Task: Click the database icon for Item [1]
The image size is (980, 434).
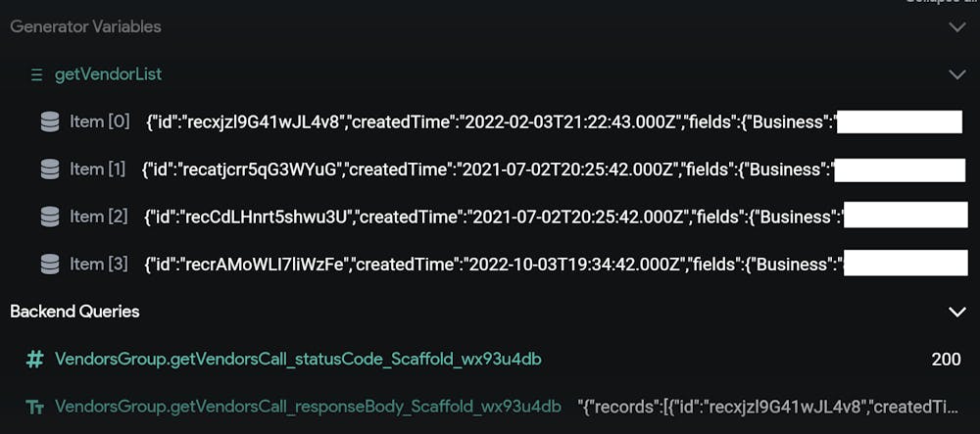Action: pos(50,169)
